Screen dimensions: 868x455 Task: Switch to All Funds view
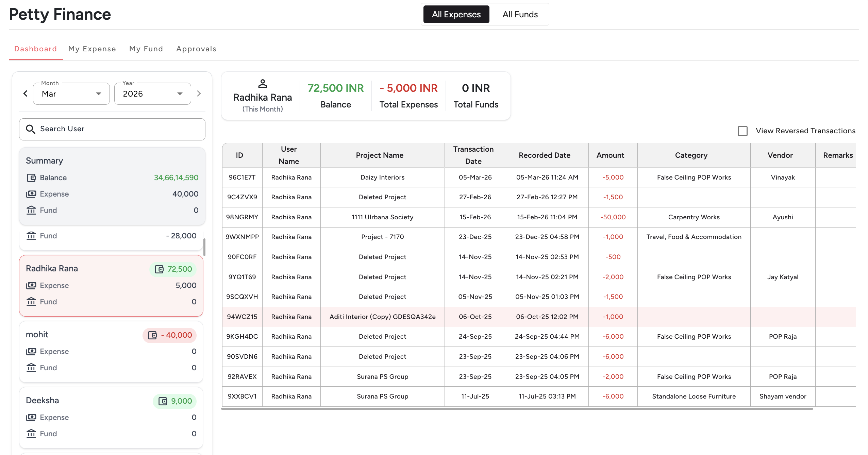click(520, 14)
